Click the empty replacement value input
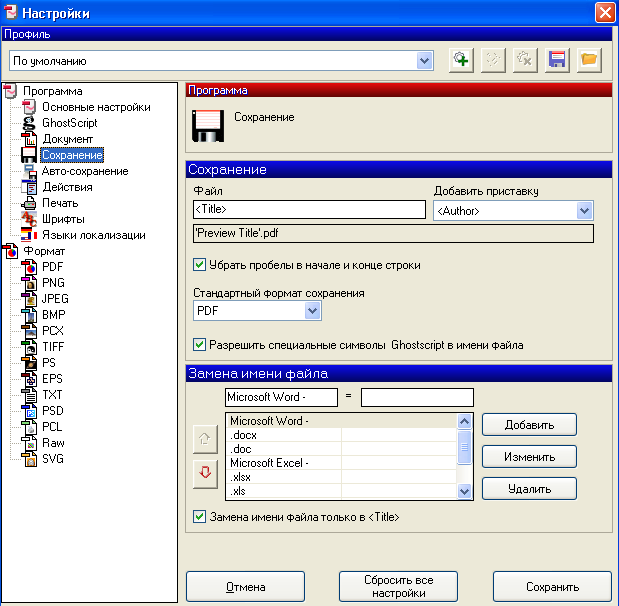 click(417, 397)
